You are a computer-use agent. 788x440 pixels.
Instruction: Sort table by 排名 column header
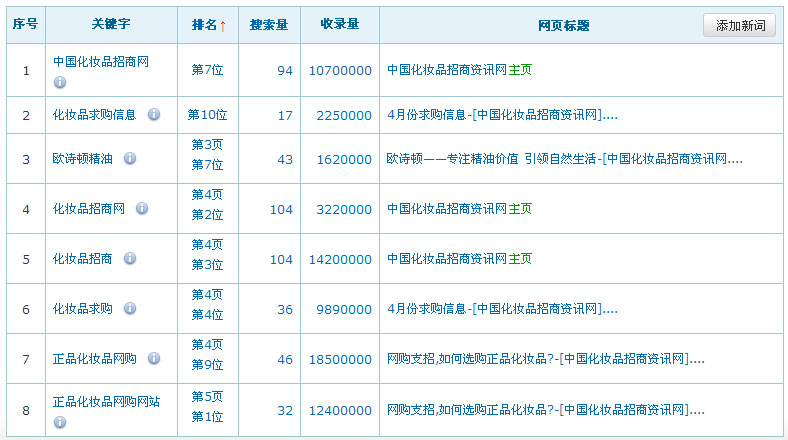[x=208, y=25]
